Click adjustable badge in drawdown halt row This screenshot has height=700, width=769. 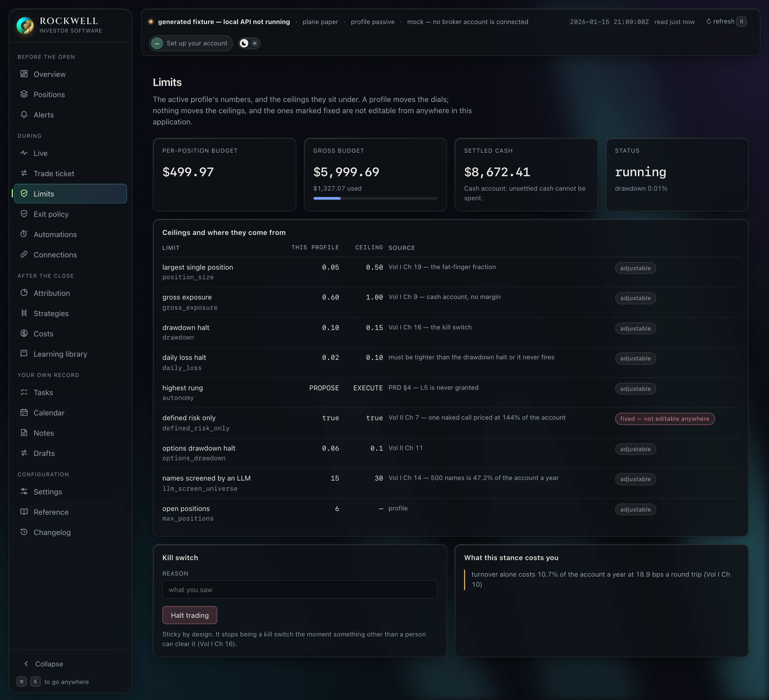[635, 328]
